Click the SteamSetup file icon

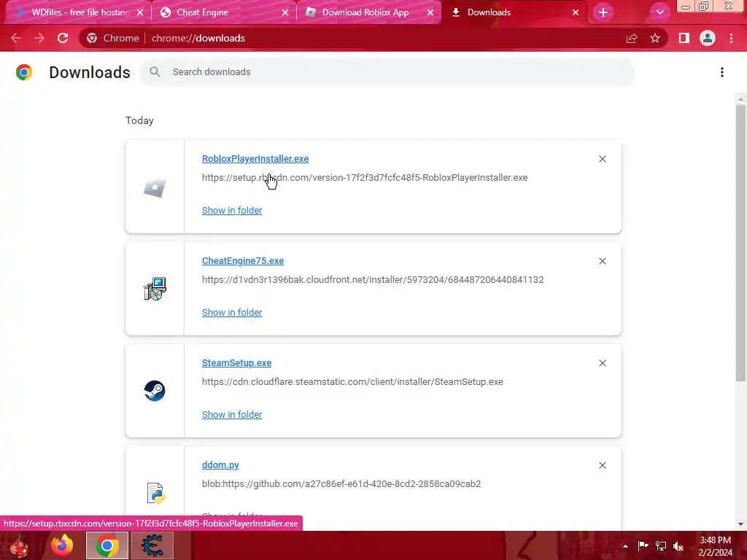click(155, 391)
